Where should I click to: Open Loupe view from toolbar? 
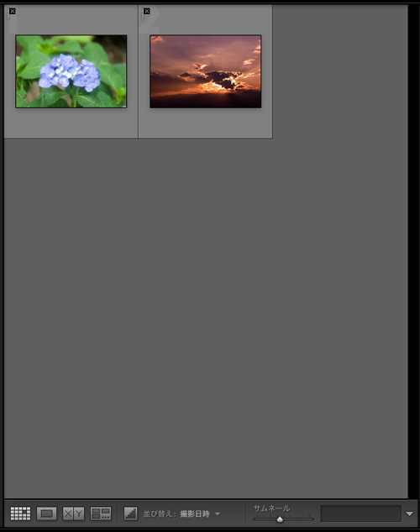point(46,514)
